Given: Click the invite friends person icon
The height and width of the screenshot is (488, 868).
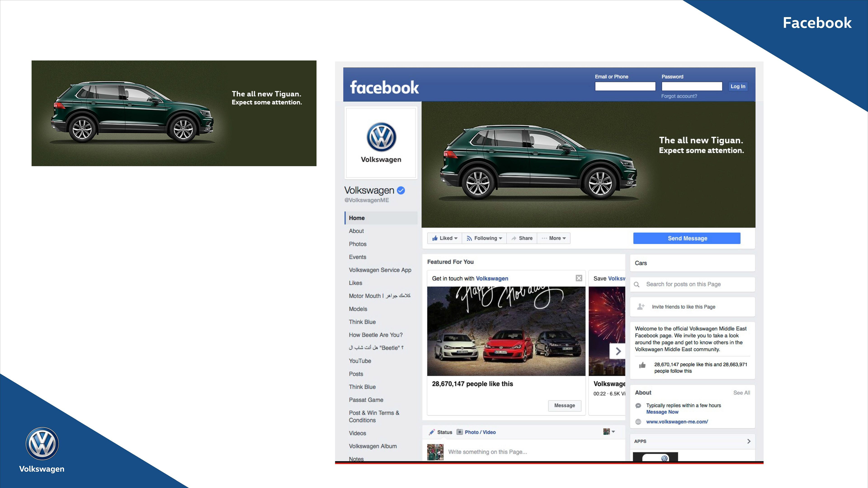Looking at the screenshot, I should coord(641,307).
